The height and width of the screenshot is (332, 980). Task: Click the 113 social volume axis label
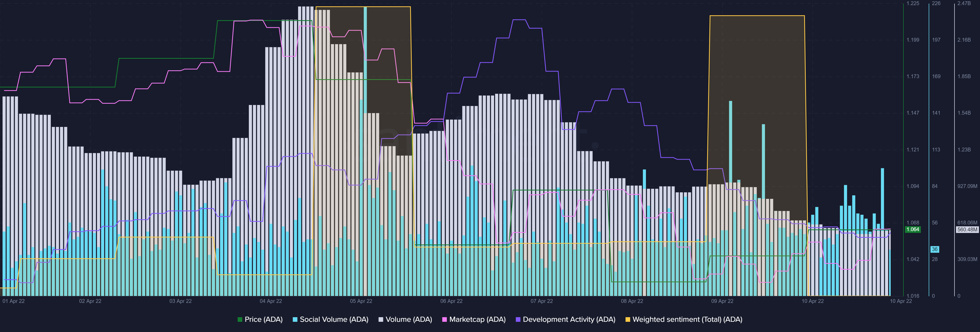936,150
